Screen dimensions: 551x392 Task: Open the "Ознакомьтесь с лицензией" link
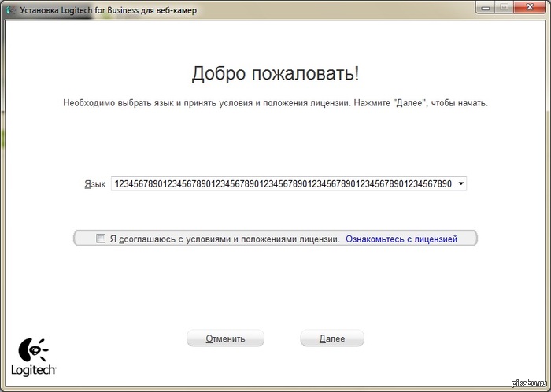(401, 238)
